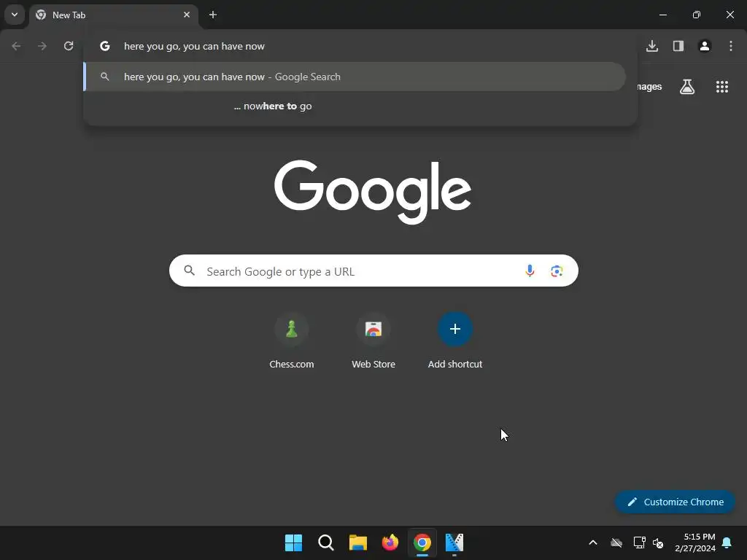Select the New Tab browser tab
Image resolution: width=747 pixels, height=560 pixels.
tap(113, 15)
